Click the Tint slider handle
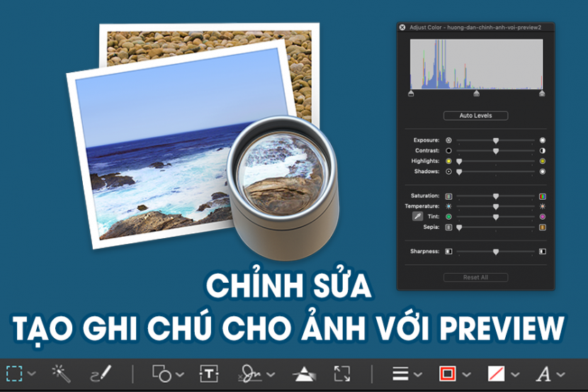Image resolution: width=588 pixels, height=392 pixels. 496,217
